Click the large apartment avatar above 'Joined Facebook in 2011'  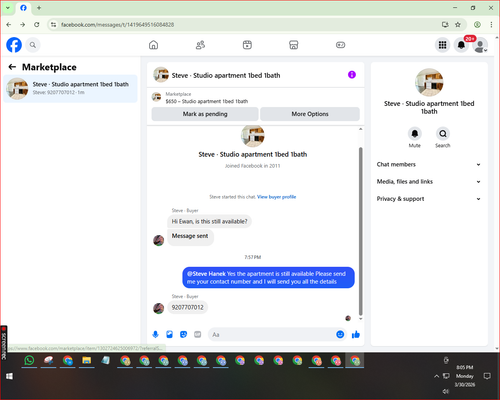pos(253,136)
